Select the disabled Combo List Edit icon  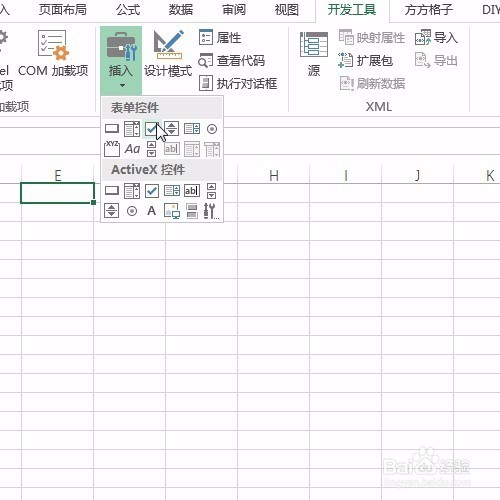coord(192,149)
